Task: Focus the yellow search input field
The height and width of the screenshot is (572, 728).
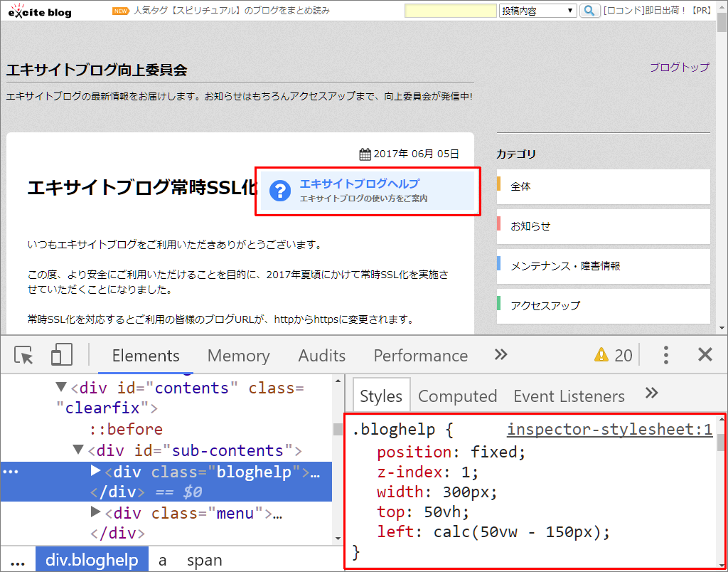Action: click(450, 11)
